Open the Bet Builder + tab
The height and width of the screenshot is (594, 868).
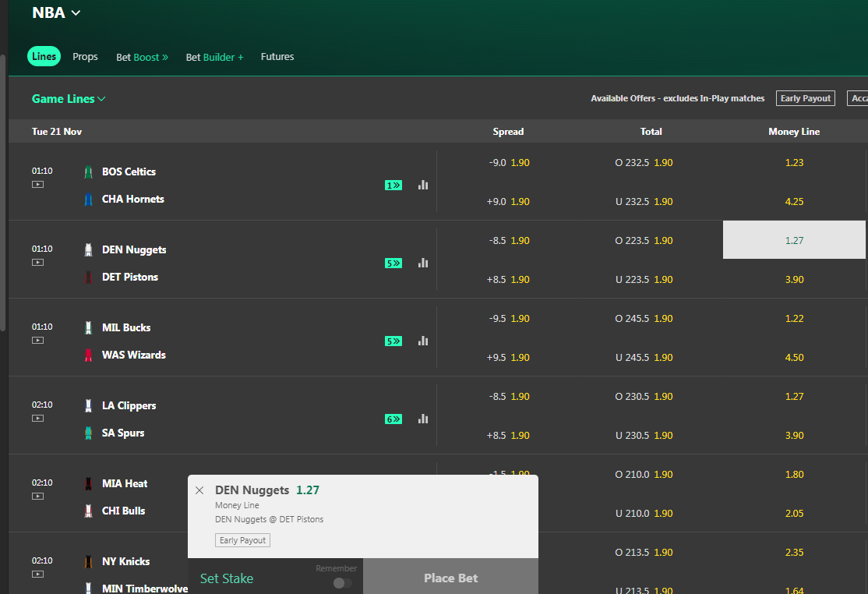click(x=214, y=58)
